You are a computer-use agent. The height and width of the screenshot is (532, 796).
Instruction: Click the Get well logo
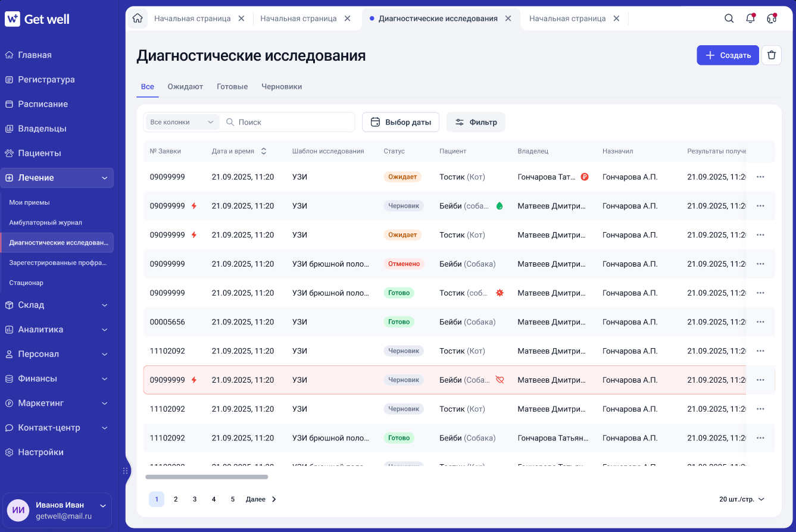click(x=38, y=19)
